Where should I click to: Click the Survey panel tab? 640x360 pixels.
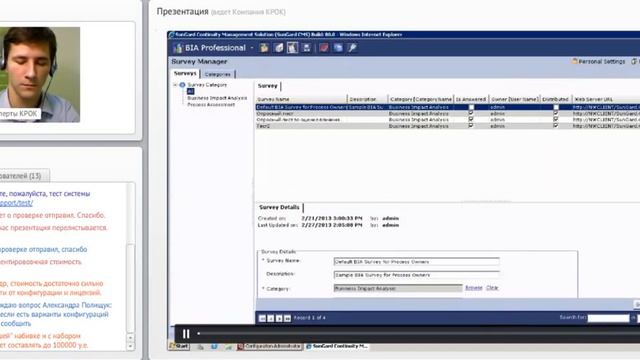(x=268, y=86)
